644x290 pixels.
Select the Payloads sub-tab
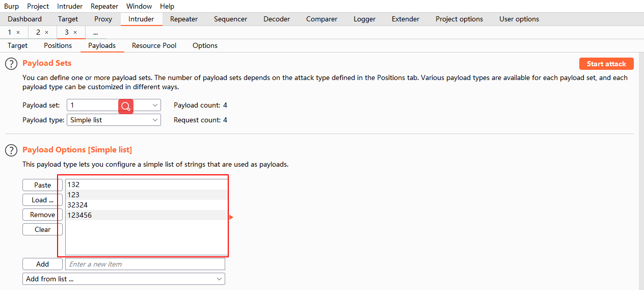[102, 45]
